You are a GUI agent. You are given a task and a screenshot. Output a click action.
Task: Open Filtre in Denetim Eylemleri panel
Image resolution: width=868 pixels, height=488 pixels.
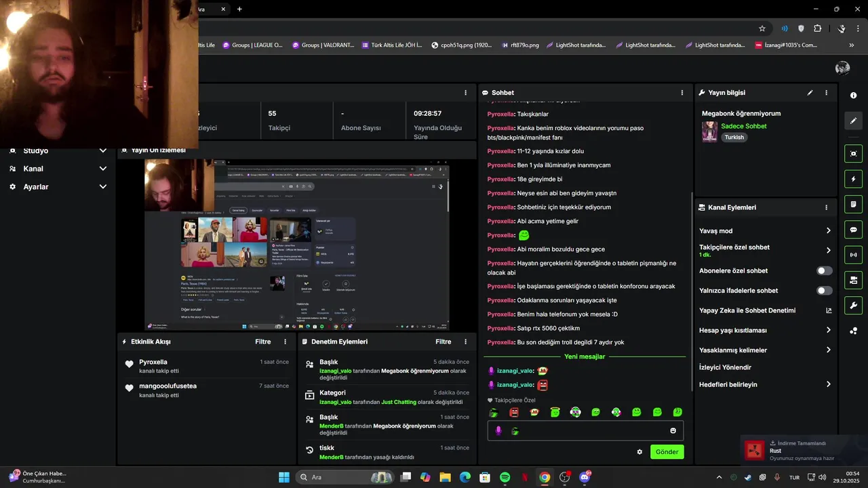tap(443, 342)
